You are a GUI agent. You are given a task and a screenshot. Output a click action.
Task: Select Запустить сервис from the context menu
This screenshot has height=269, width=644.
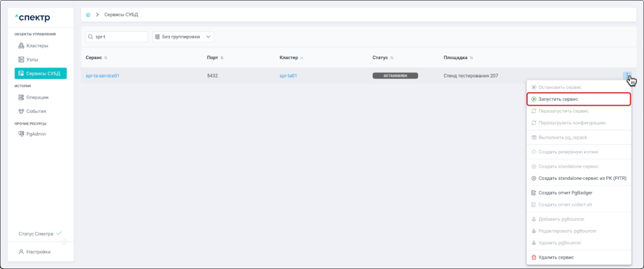point(558,99)
